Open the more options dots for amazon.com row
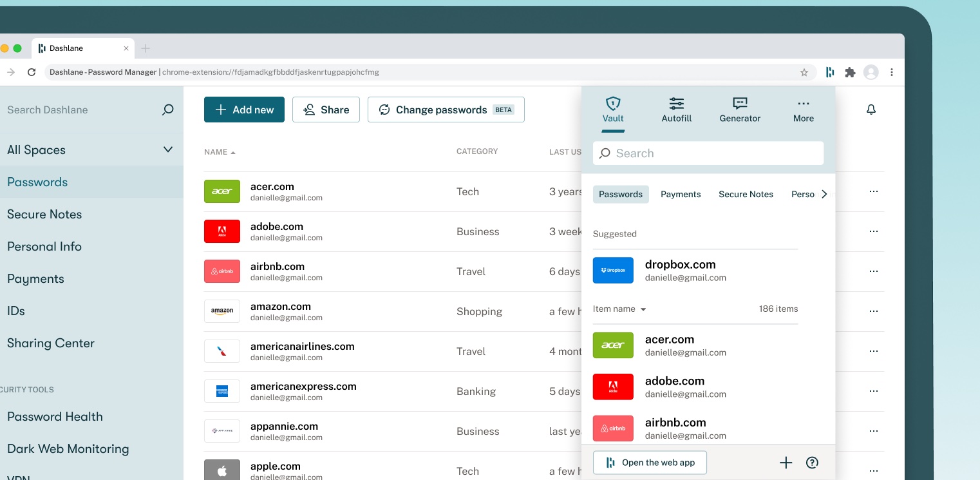 pyautogui.click(x=874, y=311)
